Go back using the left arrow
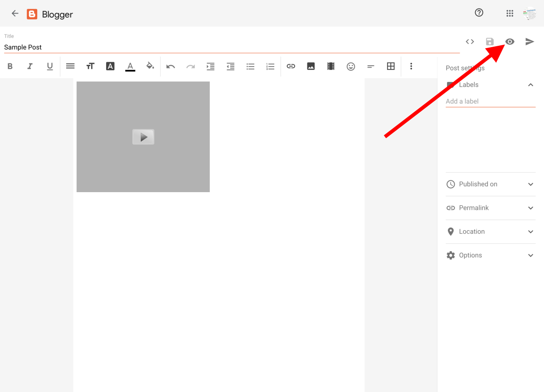544x392 pixels. (15, 14)
